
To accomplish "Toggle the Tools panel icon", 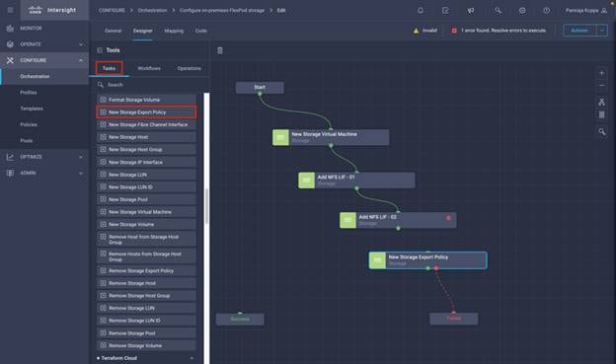I will coord(100,50).
